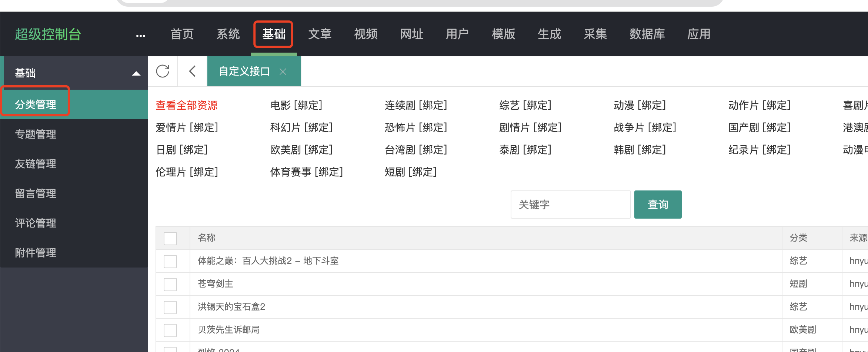Viewport: 868px width, 352px height.
Task: Close the 自定义接口 tab
Action: pyautogui.click(x=283, y=72)
